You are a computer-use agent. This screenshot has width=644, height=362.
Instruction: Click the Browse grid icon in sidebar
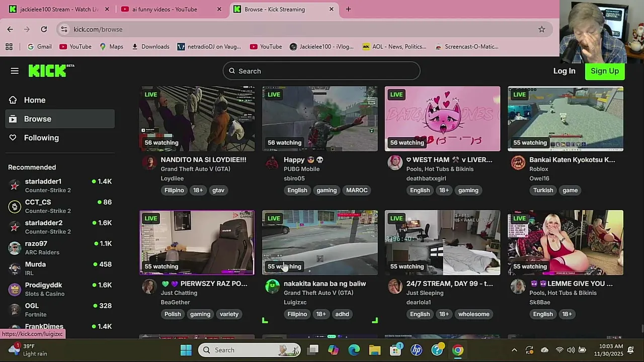point(13,119)
